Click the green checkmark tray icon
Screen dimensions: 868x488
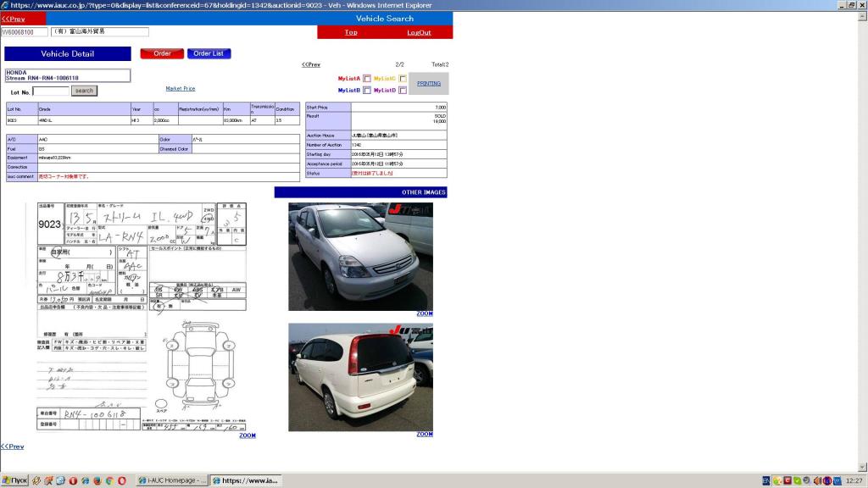[x=797, y=481]
